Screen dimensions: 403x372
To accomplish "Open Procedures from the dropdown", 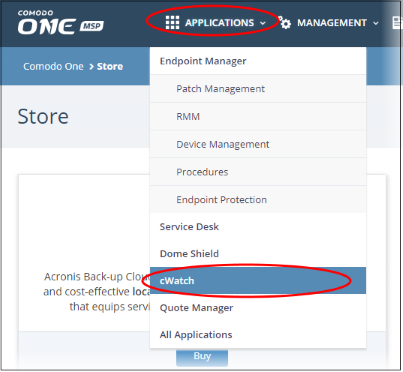I will 258,172.
